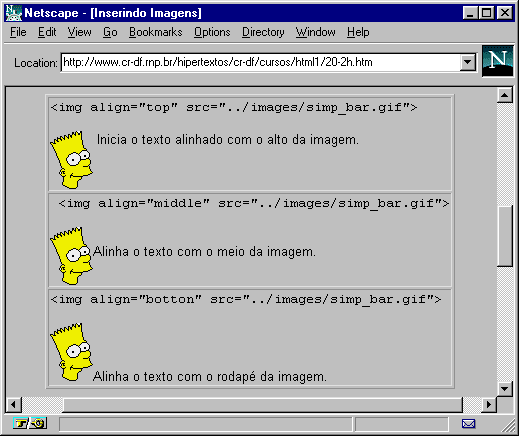Click the vertical scrollbar up arrow
The height and width of the screenshot is (436, 519).
505,95
